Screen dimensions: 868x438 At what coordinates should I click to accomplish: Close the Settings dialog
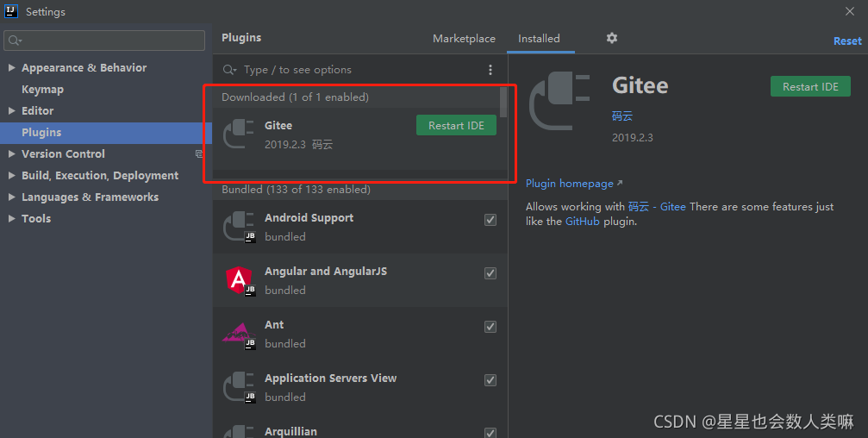coord(850,11)
